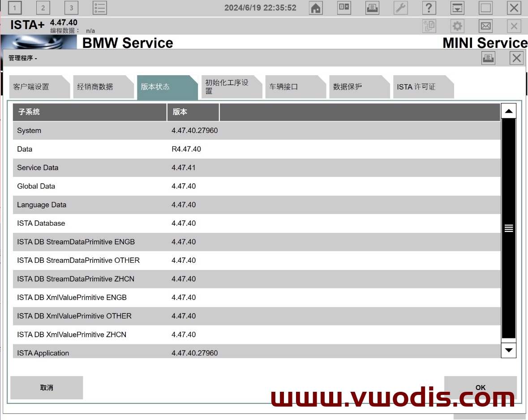Click the 取消 button

click(x=47, y=388)
